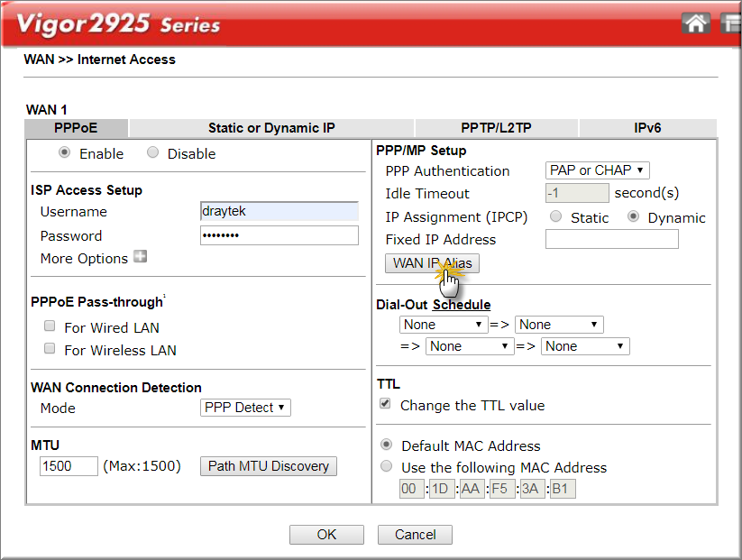Select Default MAC Address option
The height and width of the screenshot is (560, 742).
point(387,445)
